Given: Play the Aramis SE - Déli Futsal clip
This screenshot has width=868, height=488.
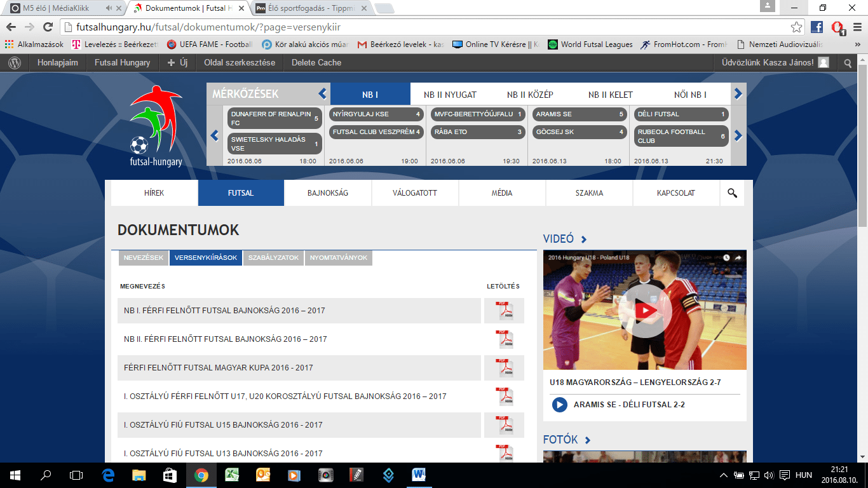Looking at the screenshot, I should coord(559,405).
